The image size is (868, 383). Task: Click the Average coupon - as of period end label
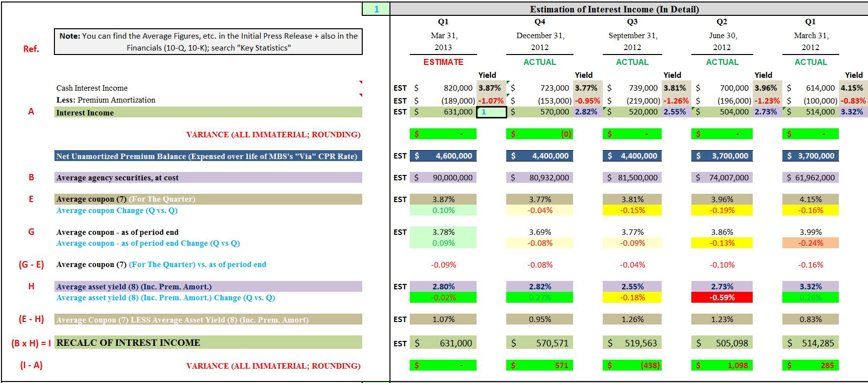click(117, 232)
